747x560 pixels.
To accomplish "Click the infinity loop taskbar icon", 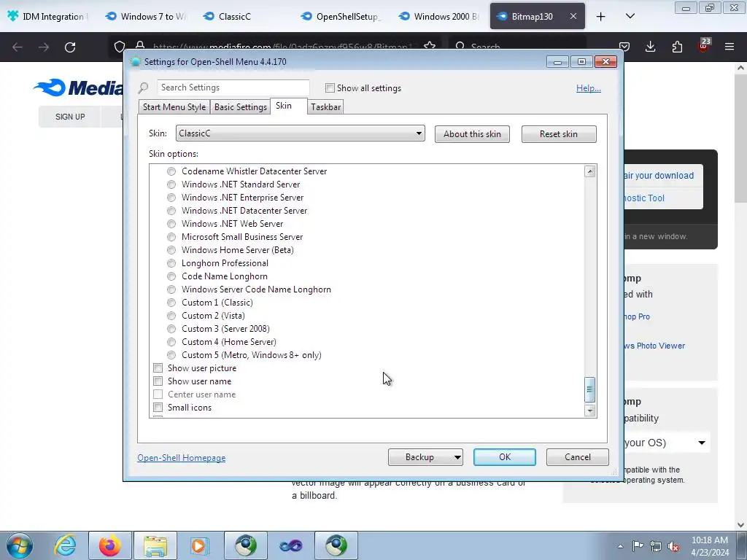I will tap(290, 545).
